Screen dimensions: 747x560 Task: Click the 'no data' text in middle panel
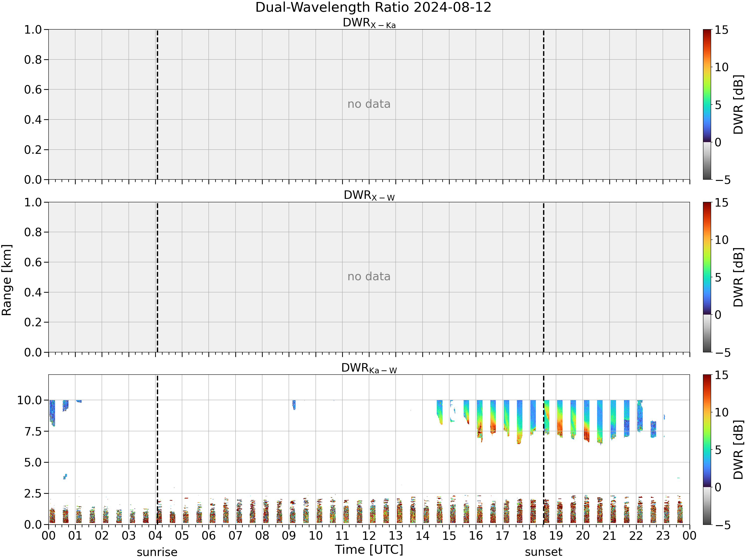point(369,277)
